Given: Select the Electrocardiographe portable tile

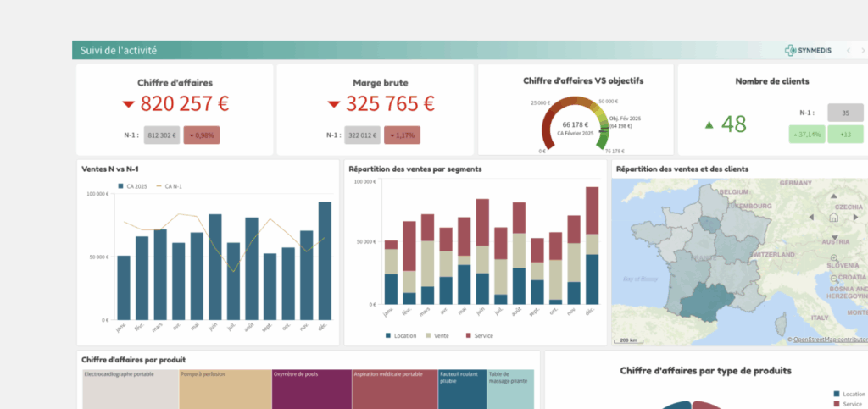Looking at the screenshot, I should (x=131, y=390).
